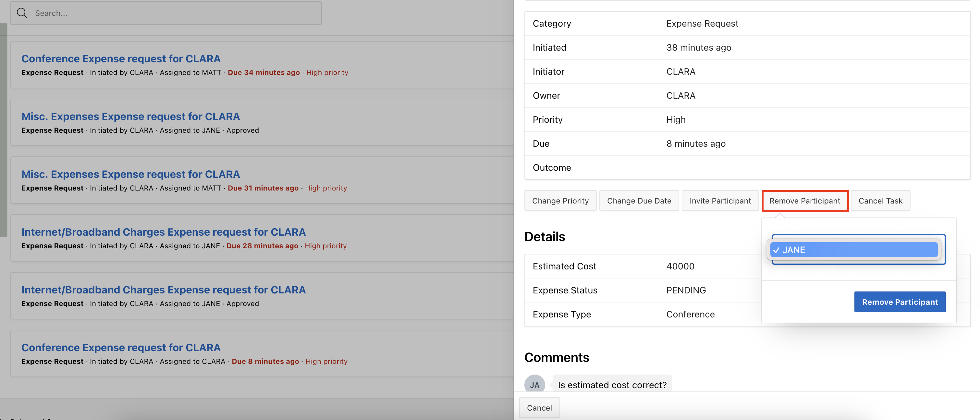980x420 pixels.
Task: Type in the Search field
Action: point(175,13)
